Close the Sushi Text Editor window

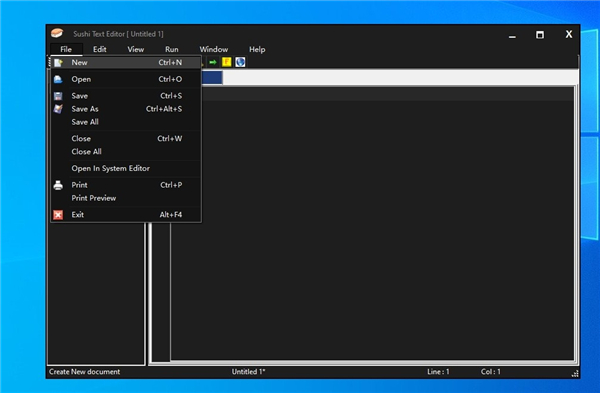(569, 34)
